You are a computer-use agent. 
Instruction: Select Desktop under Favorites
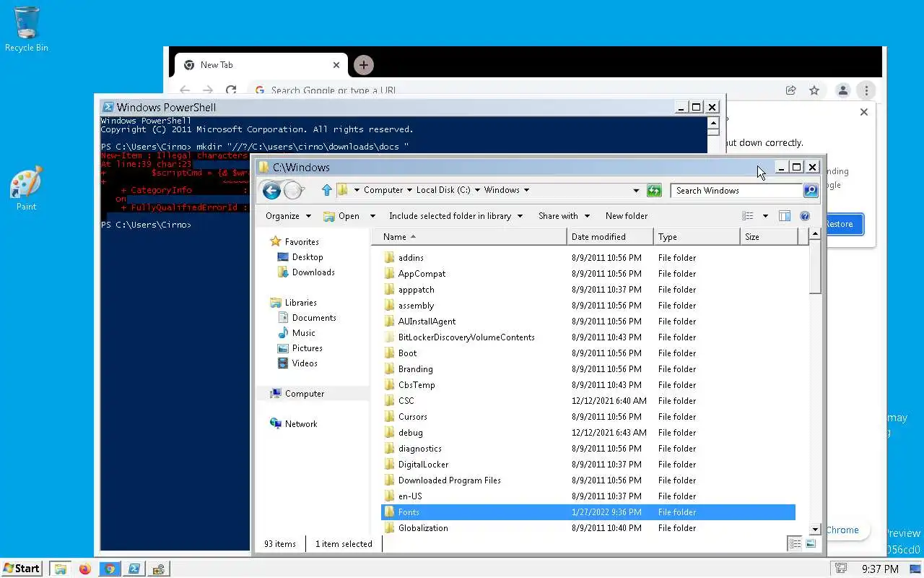point(308,257)
